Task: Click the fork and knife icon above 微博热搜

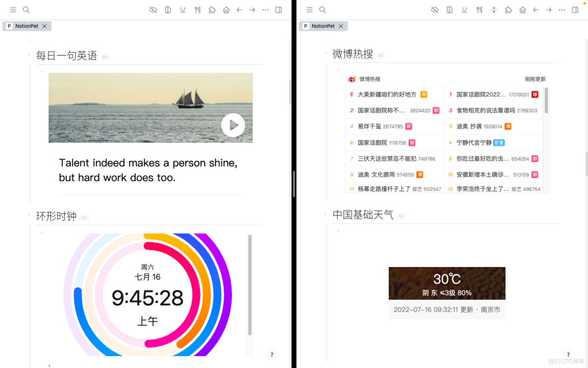Action: click(x=479, y=10)
